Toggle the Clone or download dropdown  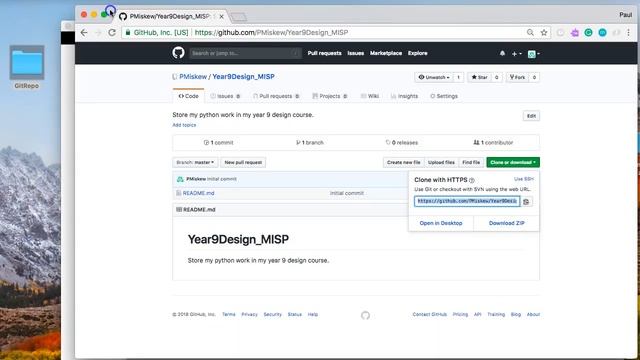tap(513, 162)
